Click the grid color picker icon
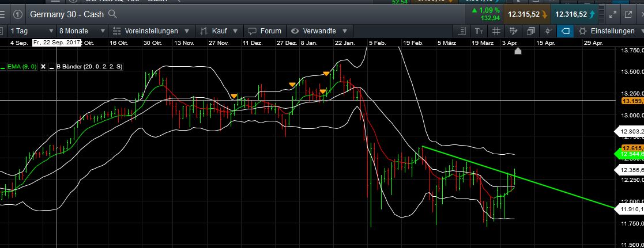 [x=513, y=30]
